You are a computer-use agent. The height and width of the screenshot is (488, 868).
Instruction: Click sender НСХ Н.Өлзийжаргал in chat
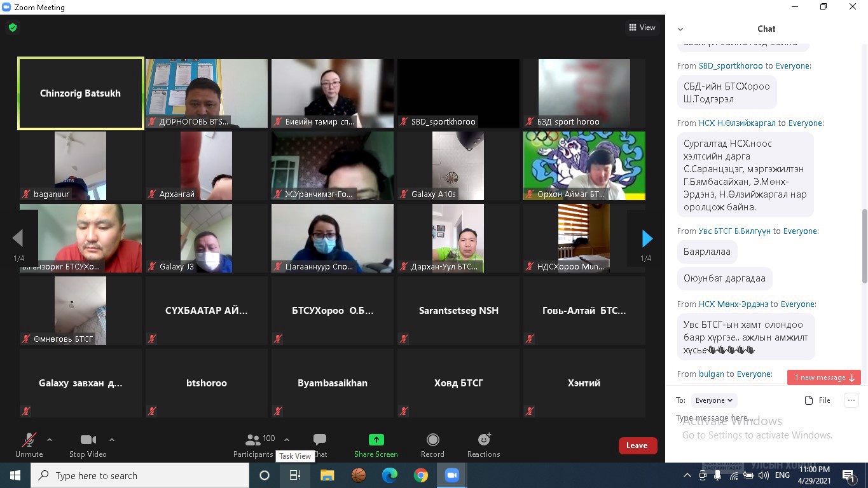coord(737,123)
